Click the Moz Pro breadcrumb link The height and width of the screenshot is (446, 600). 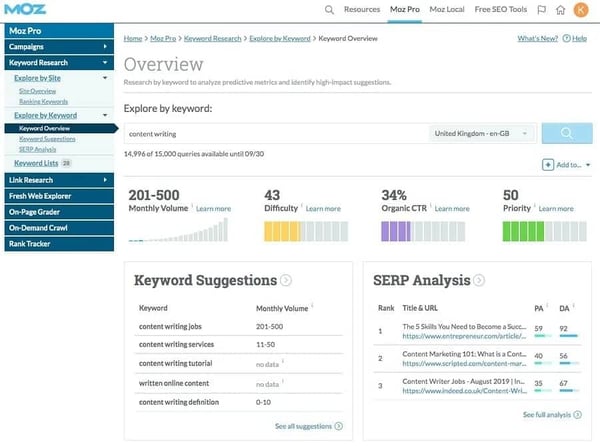(x=163, y=39)
